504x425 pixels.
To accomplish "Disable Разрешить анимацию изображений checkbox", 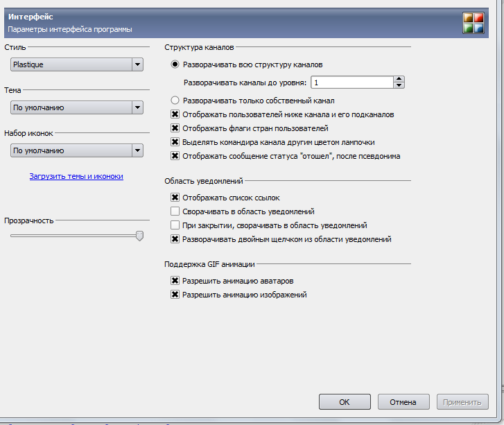I will tap(175, 295).
